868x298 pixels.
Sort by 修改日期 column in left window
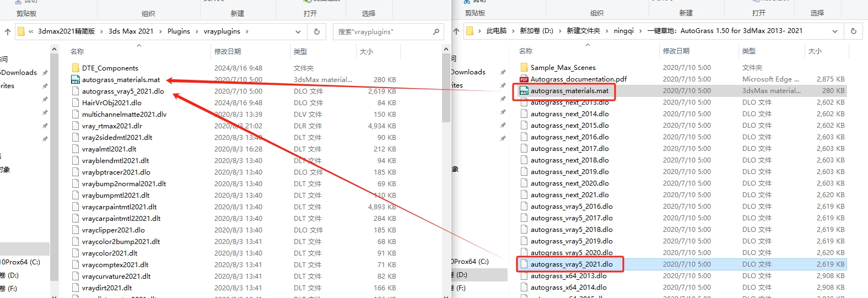click(x=228, y=51)
